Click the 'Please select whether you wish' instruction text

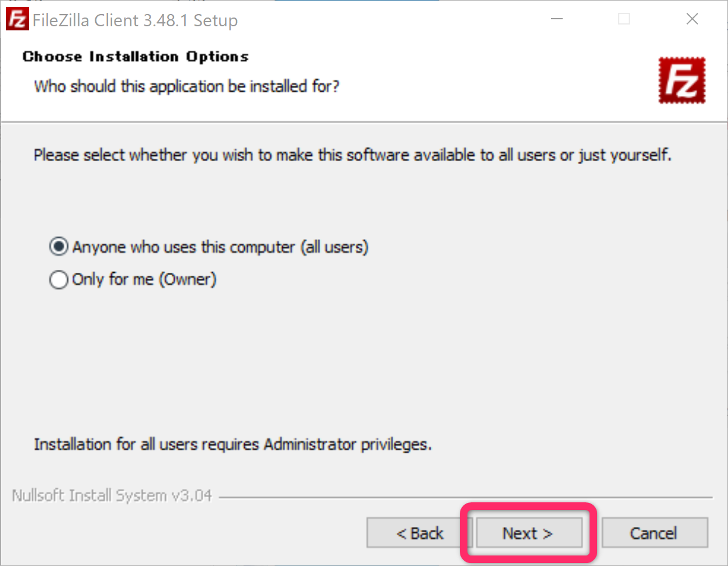tap(352, 155)
